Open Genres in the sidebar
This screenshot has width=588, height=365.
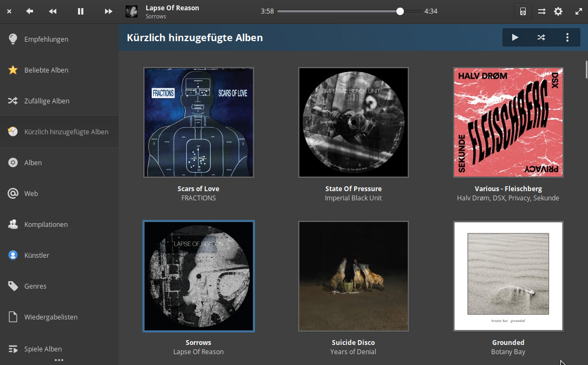59,286
